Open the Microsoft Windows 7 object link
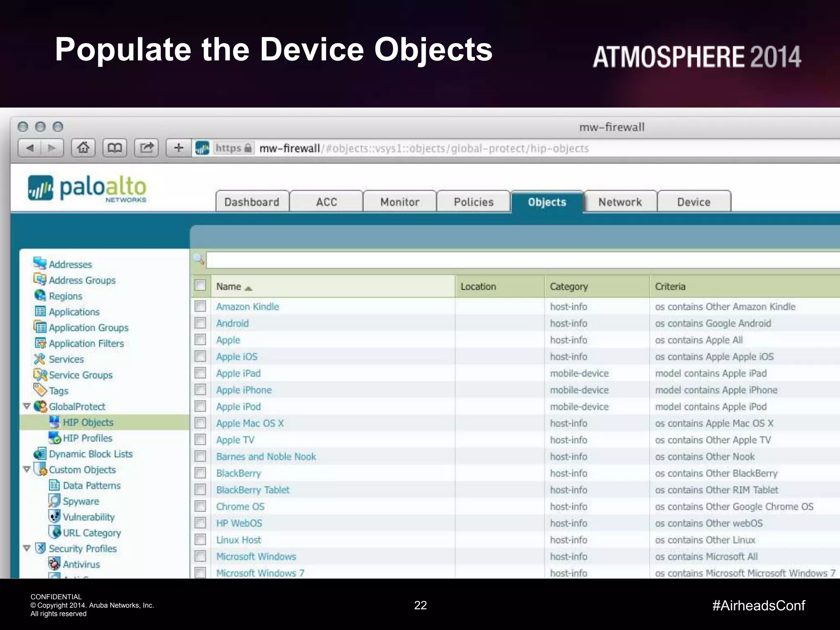840x630 pixels. tap(260, 573)
